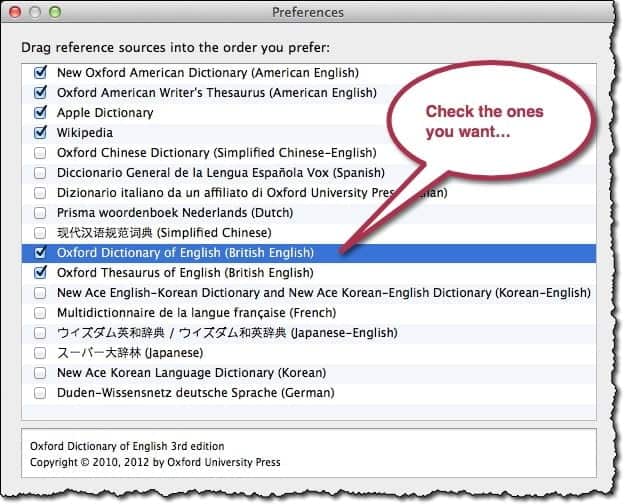
Task: Enable Duden-Wissensnetz German checkbox
Action: 40,393
